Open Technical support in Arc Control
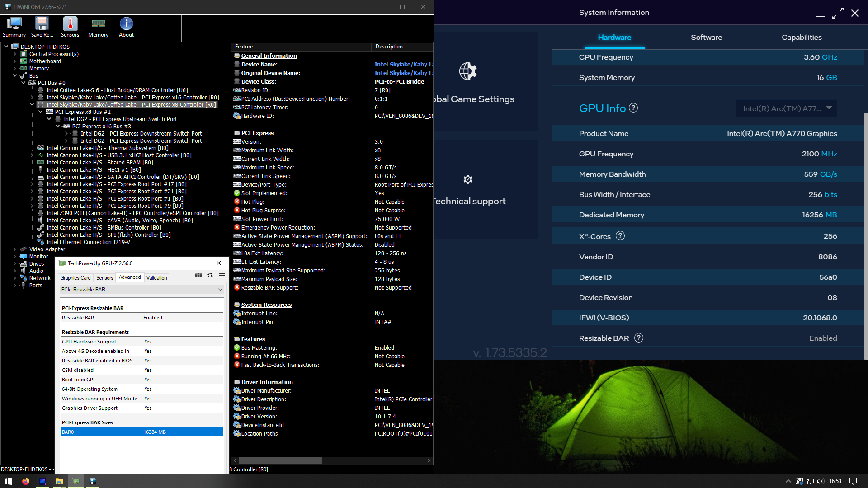The height and width of the screenshot is (488, 868). (470, 201)
